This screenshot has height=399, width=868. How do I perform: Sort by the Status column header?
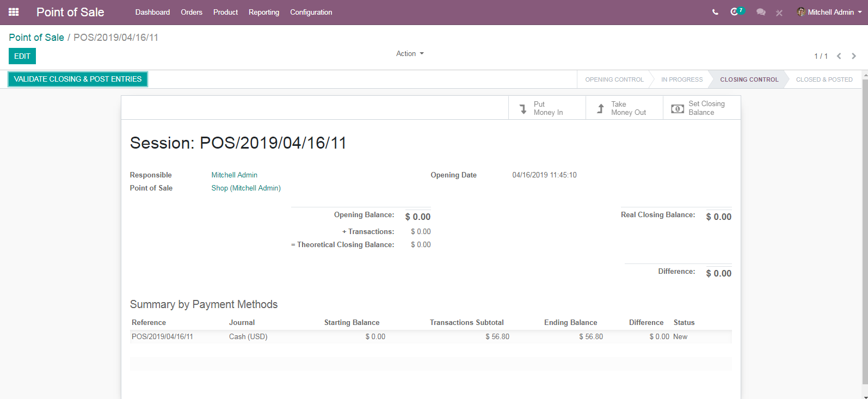point(684,322)
